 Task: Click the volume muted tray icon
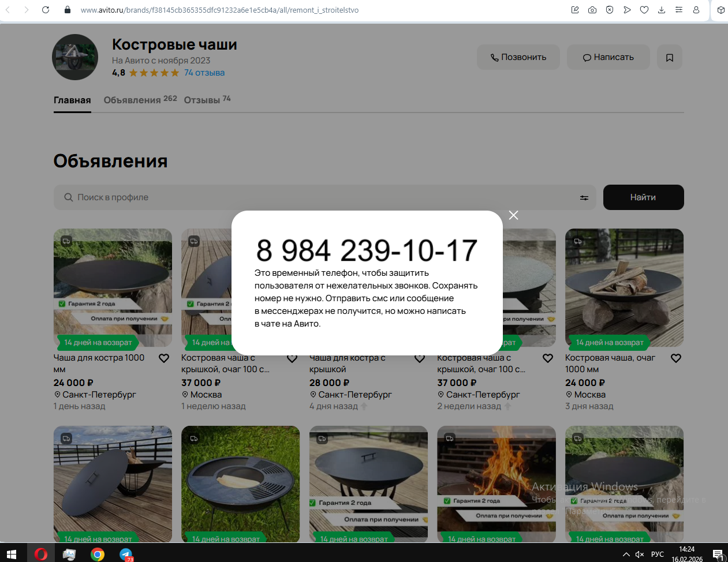[640, 554]
